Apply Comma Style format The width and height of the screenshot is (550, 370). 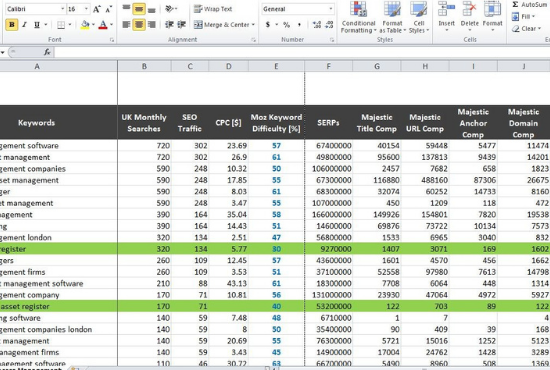(299, 25)
